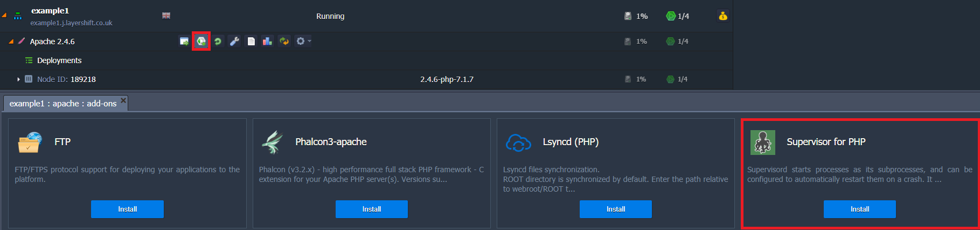The image size is (980, 230).
Task: Show Apache statistics bar chart icon
Action: pyautogui.click(x=267, y=41)
